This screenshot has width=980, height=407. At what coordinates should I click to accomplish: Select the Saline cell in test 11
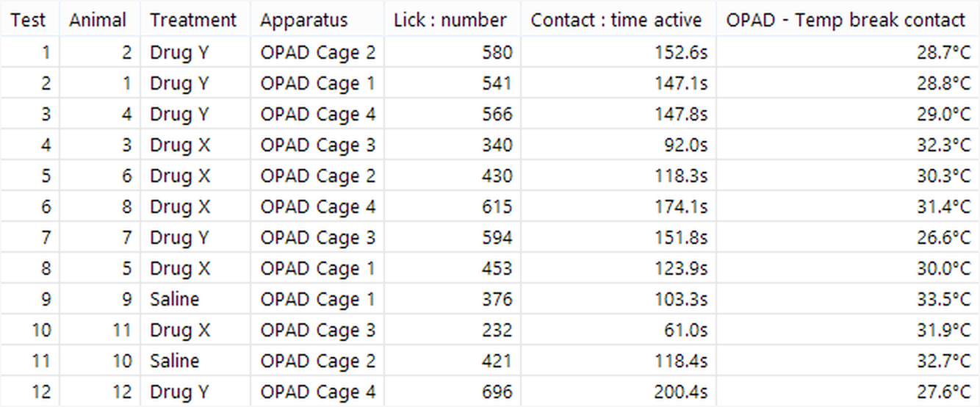point(174,361)
